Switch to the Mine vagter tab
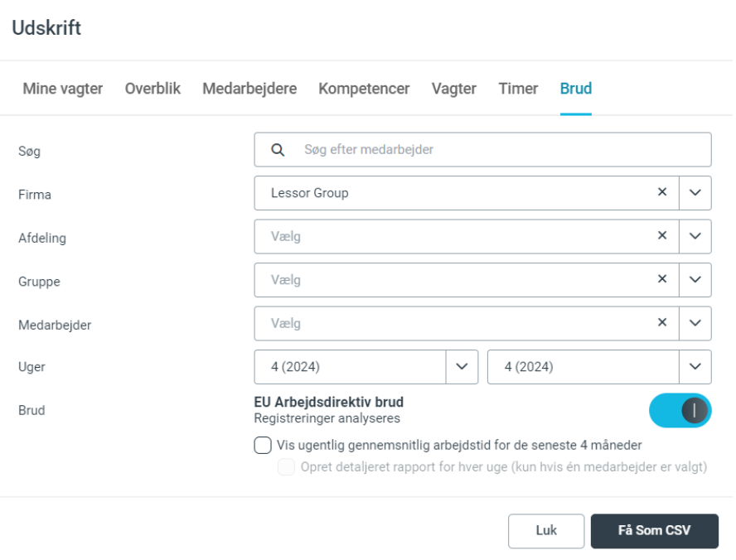This screenshot has width=736, height=560. coord(63,89)
